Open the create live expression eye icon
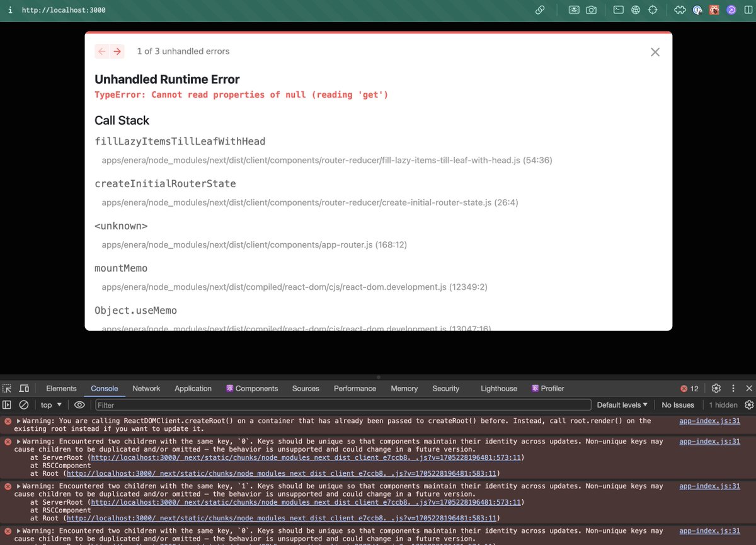 pyautogui.click(x=79, y=404)
